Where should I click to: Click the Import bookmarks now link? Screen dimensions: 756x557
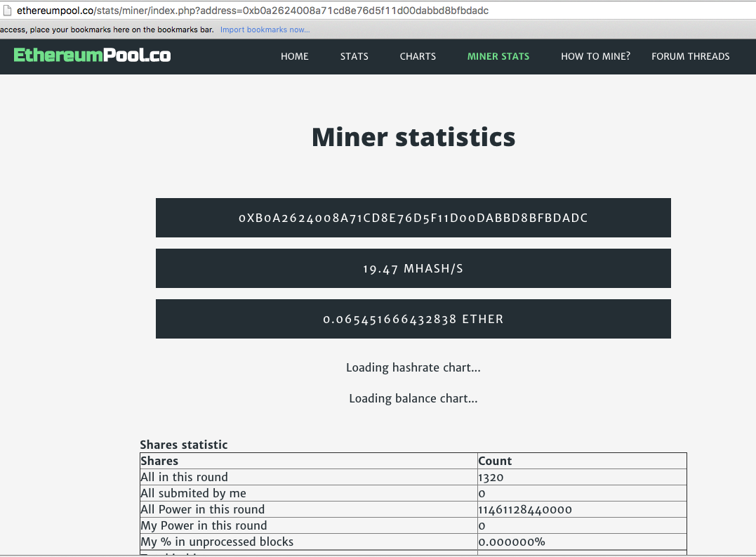pos(265,30)
